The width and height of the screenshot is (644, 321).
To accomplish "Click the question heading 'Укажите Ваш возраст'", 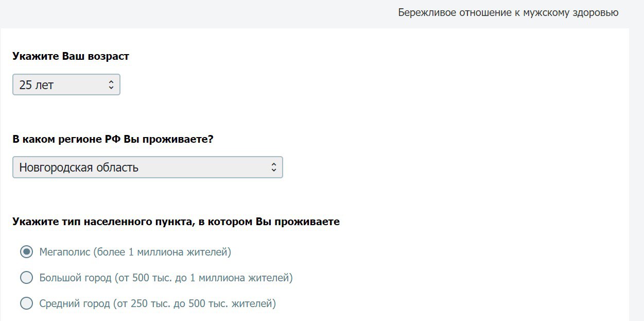I will (71, 56).
